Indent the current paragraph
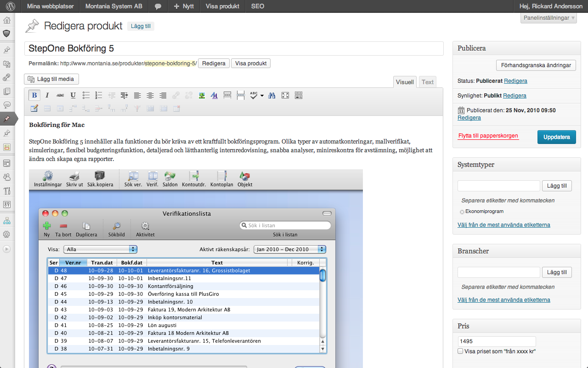 124,95
